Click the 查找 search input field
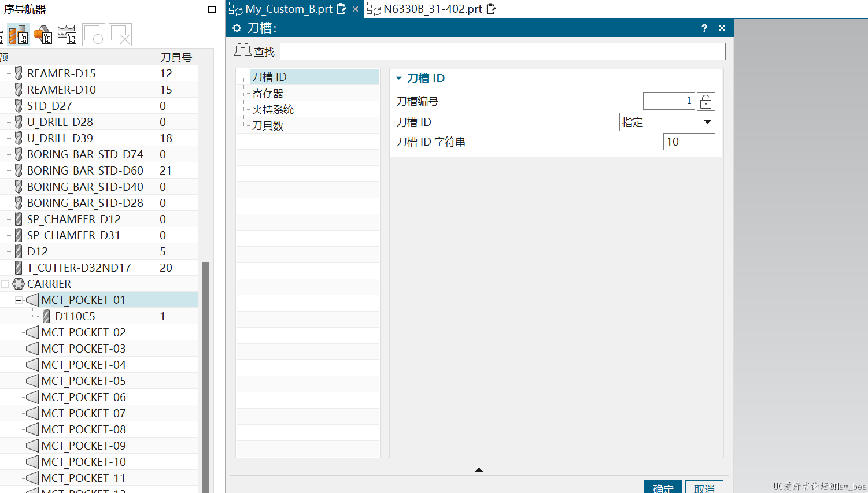Screen dimensions: 868x493 (x=503, y=51)
